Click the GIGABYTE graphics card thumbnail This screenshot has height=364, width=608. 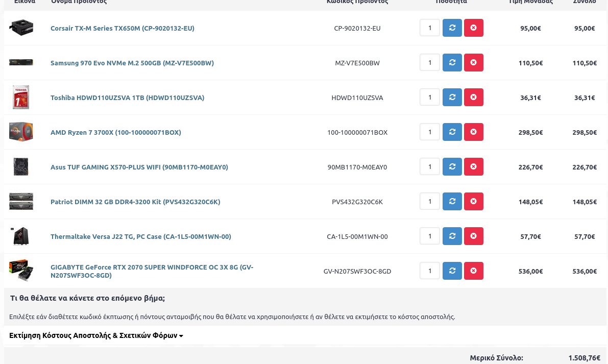[x=21, y=270]
